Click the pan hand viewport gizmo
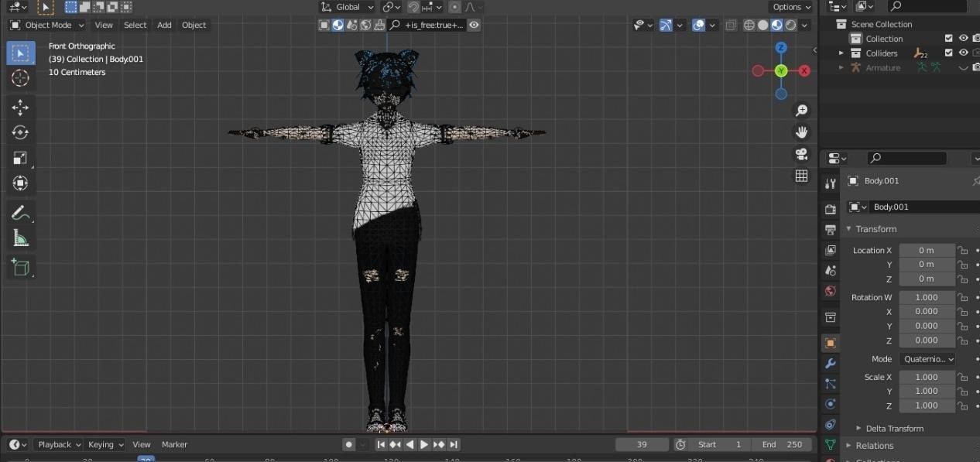980x462 pixels. tap(802, 132)
